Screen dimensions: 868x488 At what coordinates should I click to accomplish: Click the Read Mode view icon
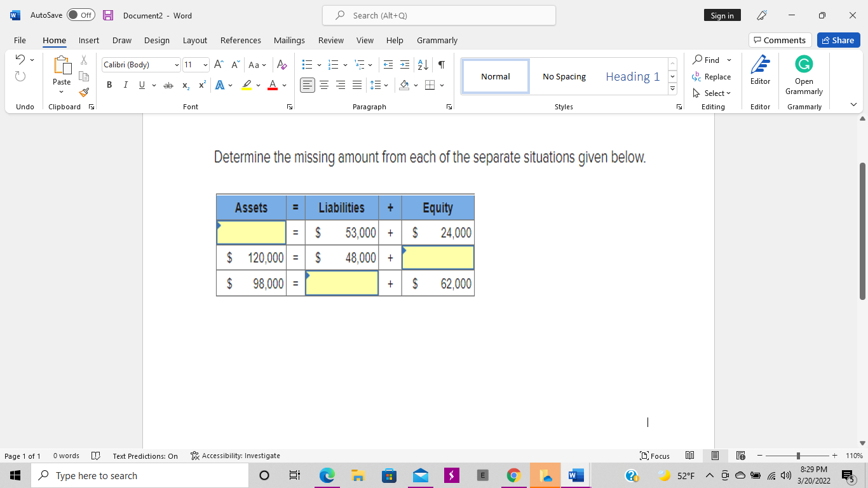point(689,456)
